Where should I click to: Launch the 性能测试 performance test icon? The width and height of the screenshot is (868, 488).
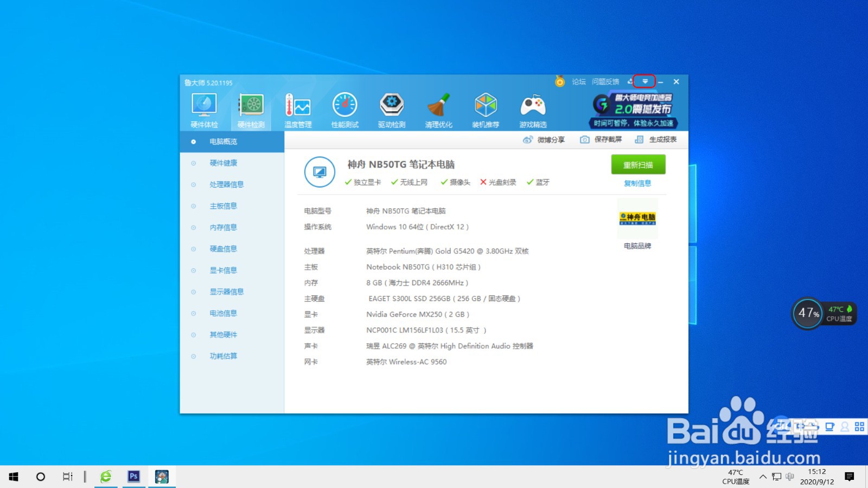(x=345, y=111)
